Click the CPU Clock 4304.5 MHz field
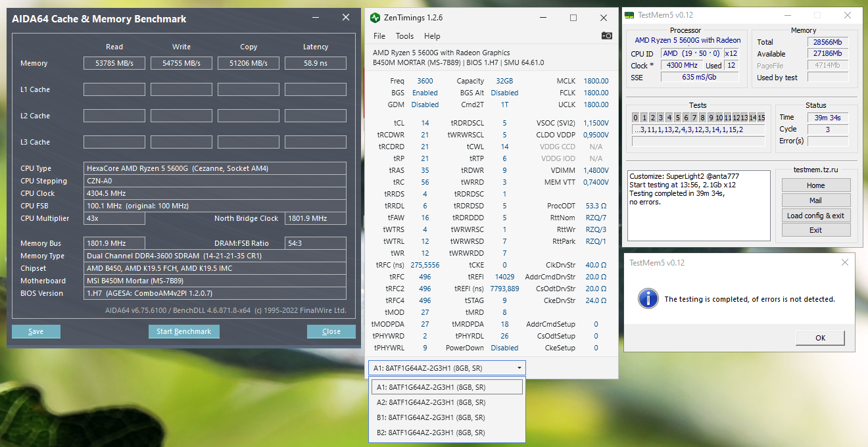Screen dimensions: 868x447 click(215, 193)
